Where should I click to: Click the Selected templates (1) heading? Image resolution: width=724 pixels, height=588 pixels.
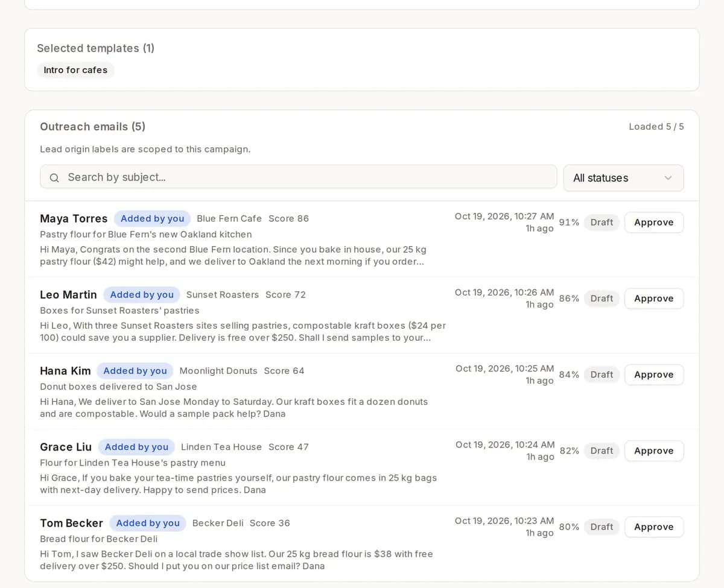96,48
